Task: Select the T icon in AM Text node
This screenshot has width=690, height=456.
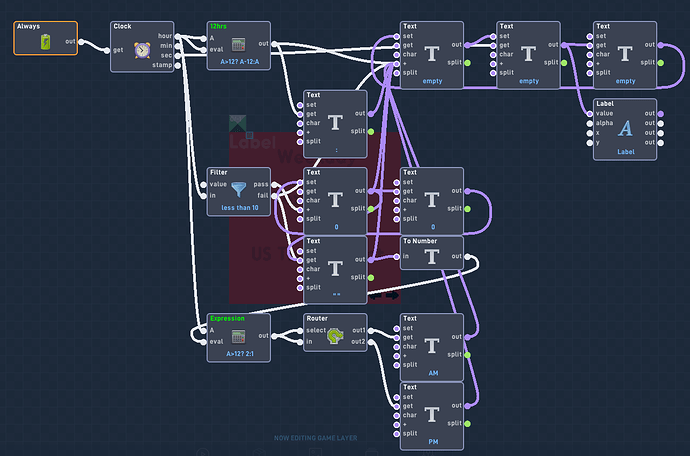Action: pos(432,346)
